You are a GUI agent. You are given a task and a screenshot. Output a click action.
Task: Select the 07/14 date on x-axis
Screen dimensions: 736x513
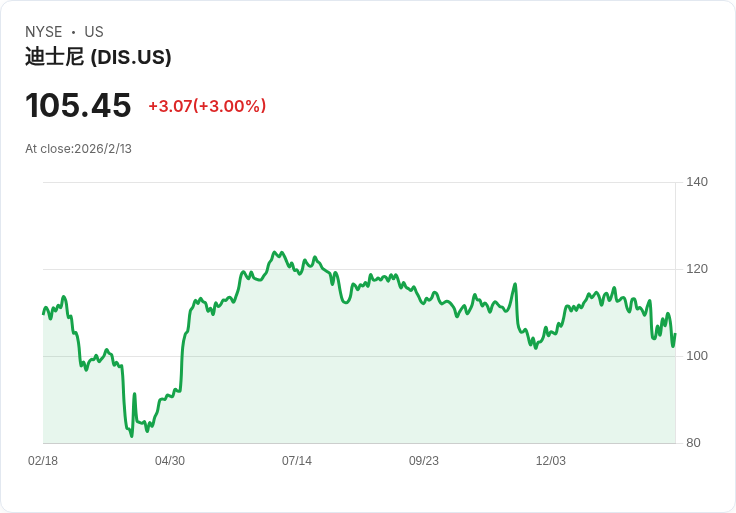tap(297, 461)
